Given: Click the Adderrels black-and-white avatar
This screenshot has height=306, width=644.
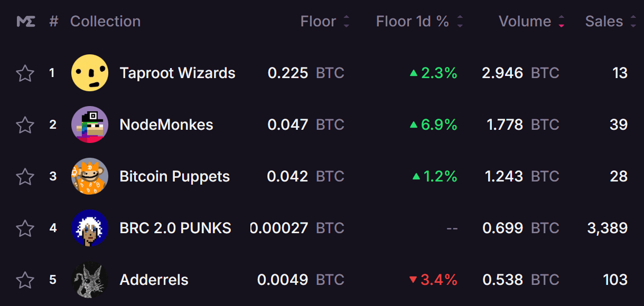Looking at the screenshot, I should tap(90, 280).
